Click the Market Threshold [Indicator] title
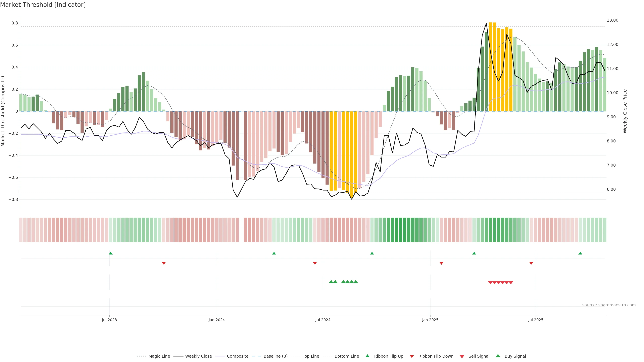Screen dimensions: 644x362 coord(43,5)
